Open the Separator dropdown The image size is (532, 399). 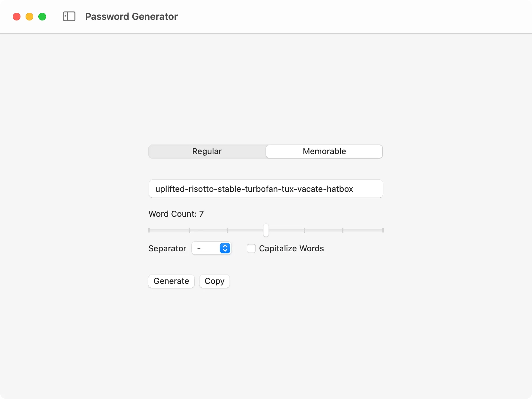(x=212, y=248)
